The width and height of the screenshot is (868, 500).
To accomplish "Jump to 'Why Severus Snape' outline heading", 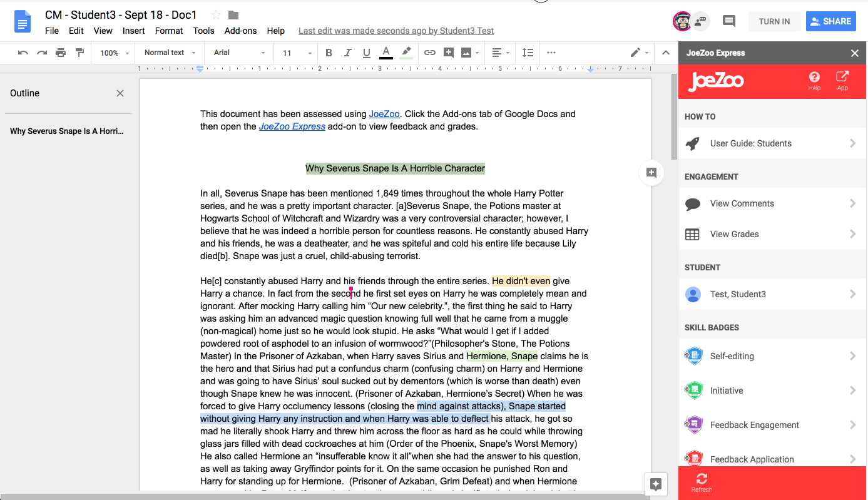I will tap(67, 131).
